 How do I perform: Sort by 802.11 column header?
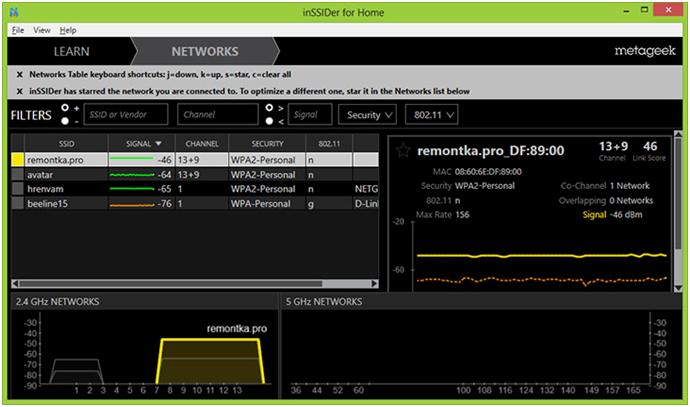(x=329, y=144)
